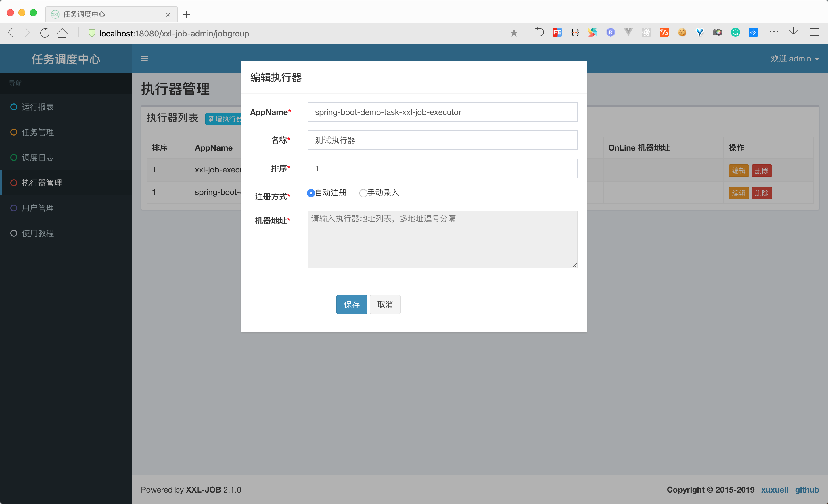Open 使用教程 in the sidebar
This screenshot has width=828, height=504.
click(66, 233)
